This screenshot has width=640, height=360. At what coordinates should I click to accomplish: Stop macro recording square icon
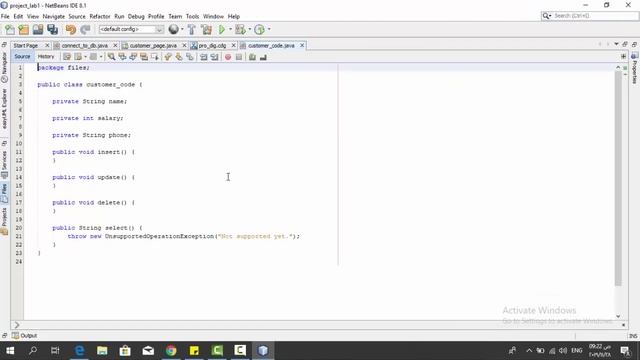[239, 57]
